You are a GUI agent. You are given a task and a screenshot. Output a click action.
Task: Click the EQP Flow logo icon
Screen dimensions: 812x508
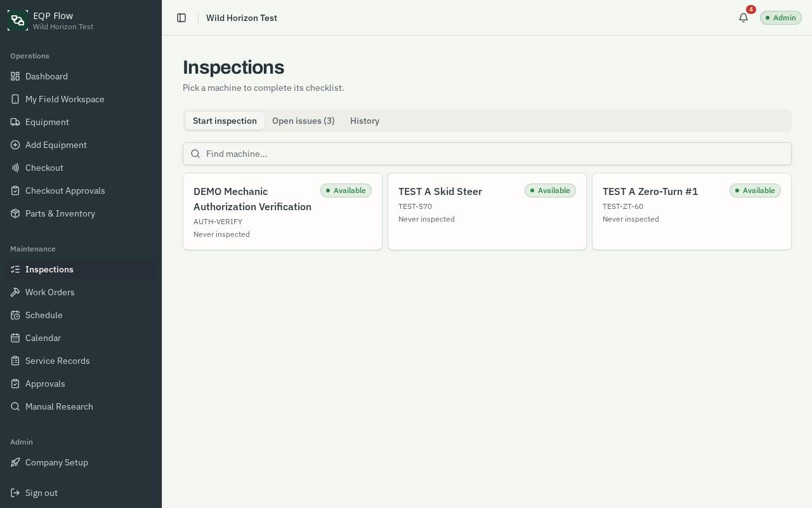[x=18, y=20]
